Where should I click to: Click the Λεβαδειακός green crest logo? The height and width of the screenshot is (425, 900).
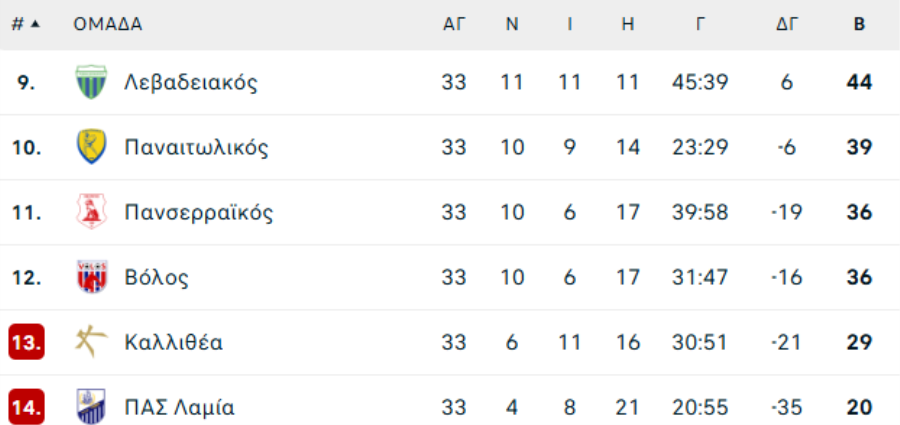pos(91,82)
